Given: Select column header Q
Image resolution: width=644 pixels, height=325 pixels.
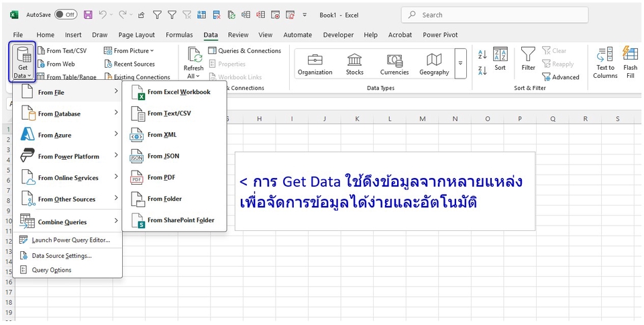Looking at the screenshot, I should click(552, 119).
